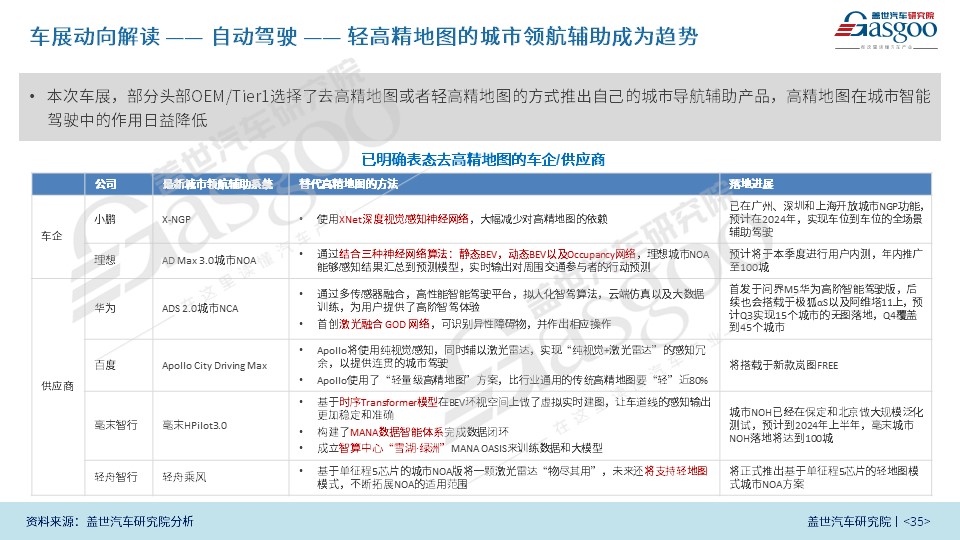Viewport: 960px width, 540px height.
Task: Select the 轻舟智行 company cell
Action: pos(113,477)
